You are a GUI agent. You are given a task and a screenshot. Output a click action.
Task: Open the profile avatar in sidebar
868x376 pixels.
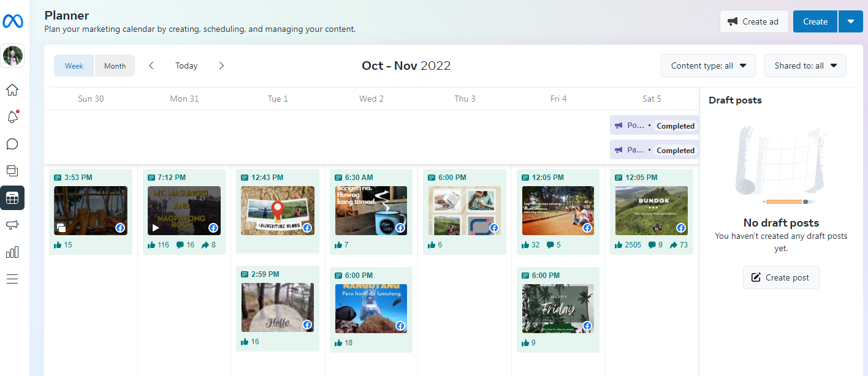point(12,56)
